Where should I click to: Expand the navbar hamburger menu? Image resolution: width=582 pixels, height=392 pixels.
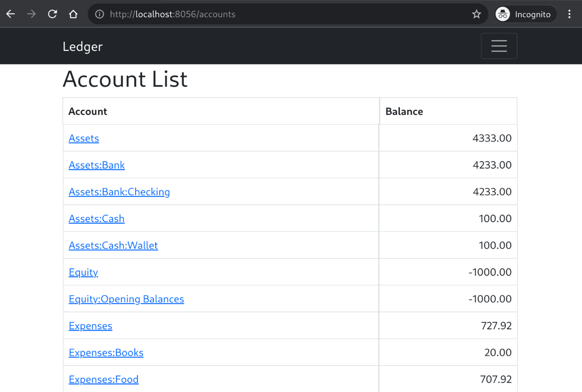click(x=499, y=46)
